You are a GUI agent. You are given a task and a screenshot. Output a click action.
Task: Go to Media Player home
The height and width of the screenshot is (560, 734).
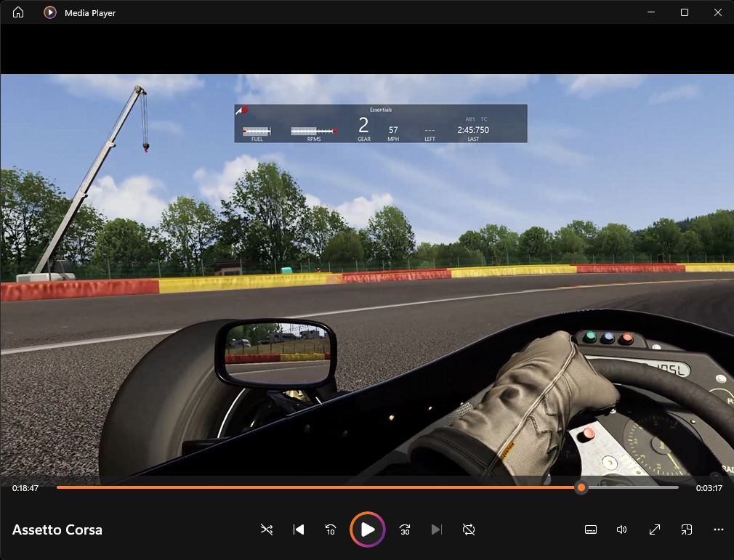click(x=17, y=12)
